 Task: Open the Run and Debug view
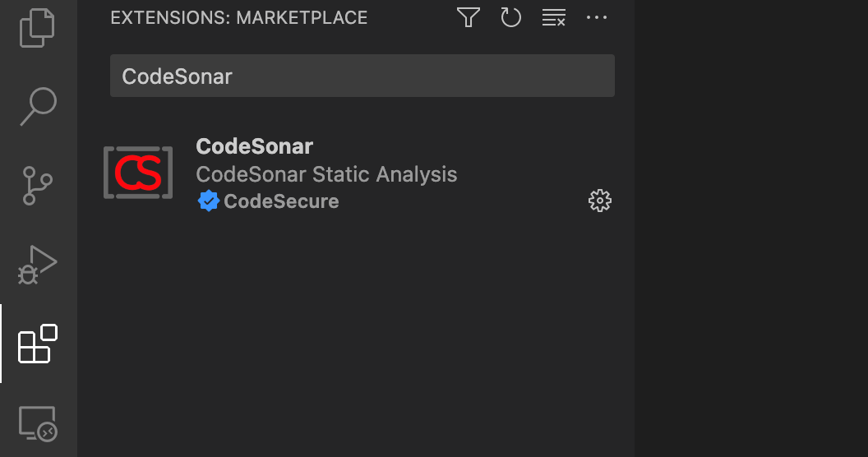38,264
